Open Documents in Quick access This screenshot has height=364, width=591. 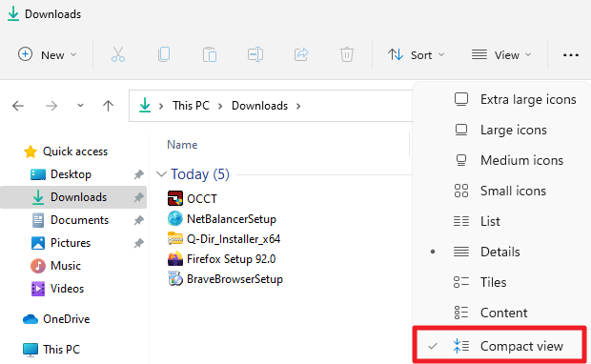coord(79,220)
